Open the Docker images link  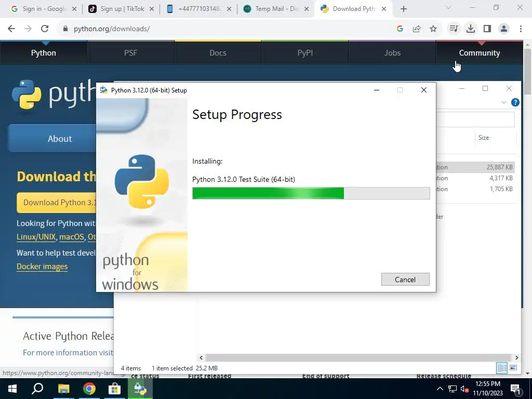tap(42, 267)
